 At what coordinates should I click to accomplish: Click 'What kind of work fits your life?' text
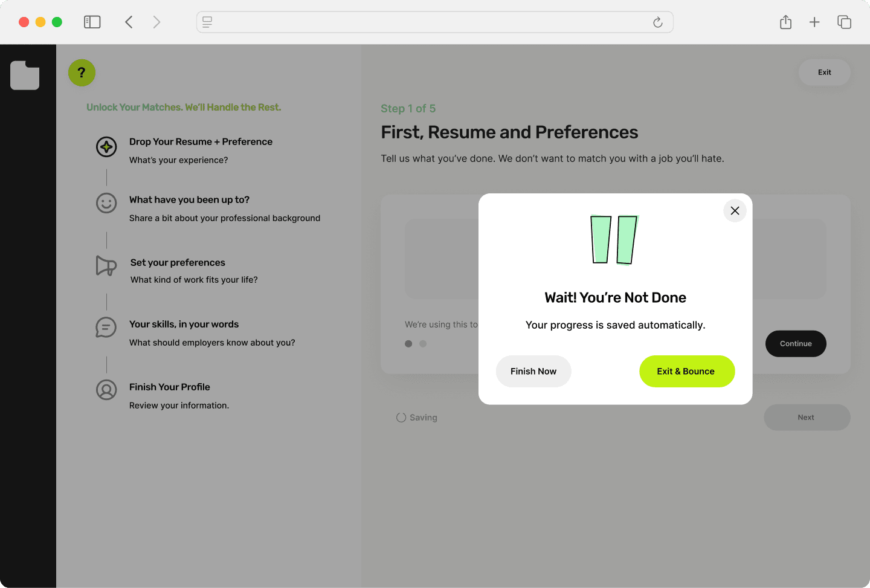click(194, 280)
